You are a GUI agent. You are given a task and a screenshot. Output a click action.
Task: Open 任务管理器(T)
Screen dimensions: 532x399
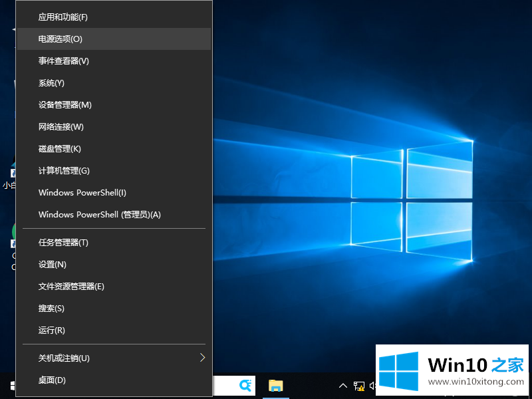click(114, 243)
